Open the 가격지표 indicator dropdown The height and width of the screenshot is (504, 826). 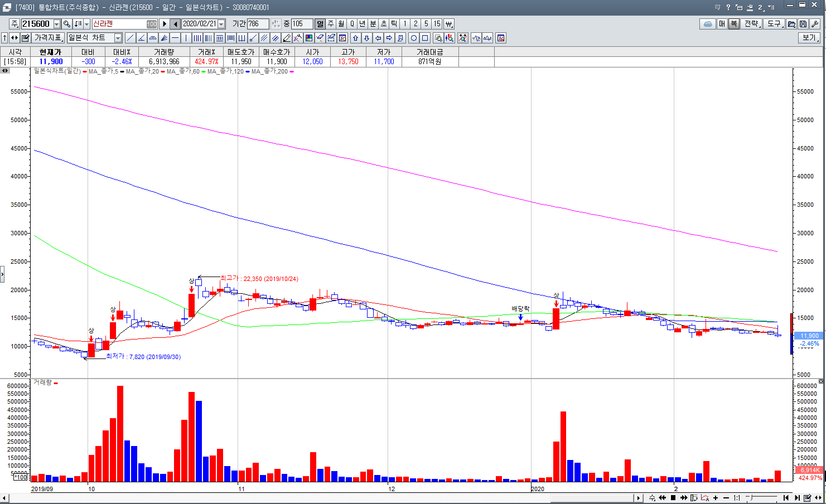click(49, 38)
